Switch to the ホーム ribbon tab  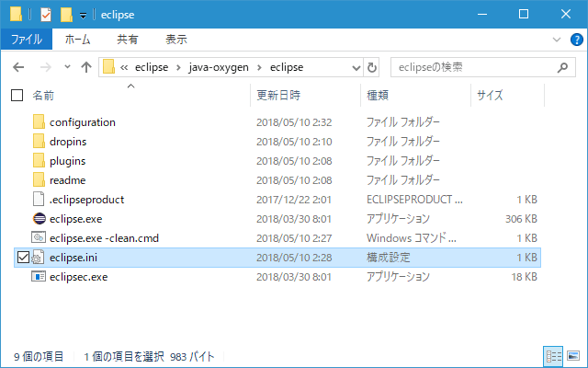(x=77, y=39)
